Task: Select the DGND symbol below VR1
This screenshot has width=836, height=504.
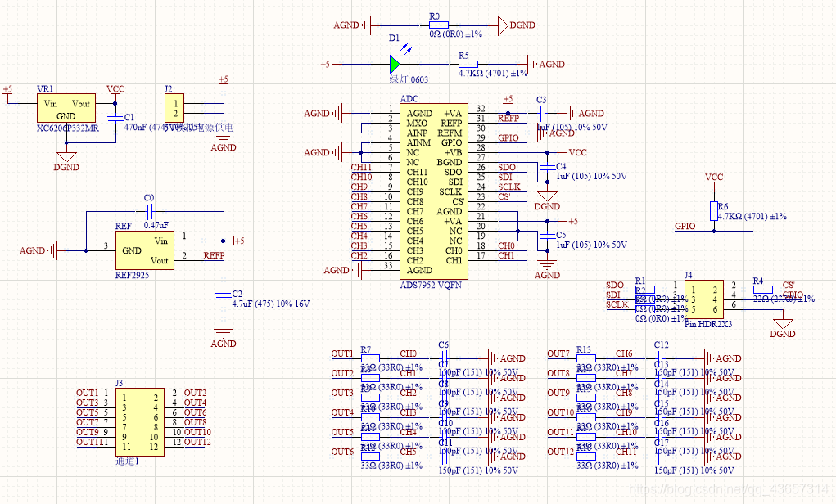Action: click(x=66, y=158)
